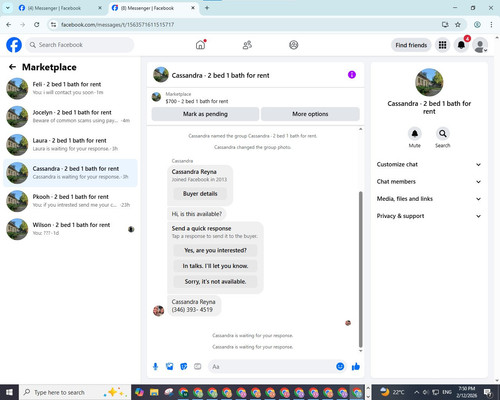Click chat scroll-up arrow
The image size is (500, 400).
pyautogui.click(x=360, y=129)
